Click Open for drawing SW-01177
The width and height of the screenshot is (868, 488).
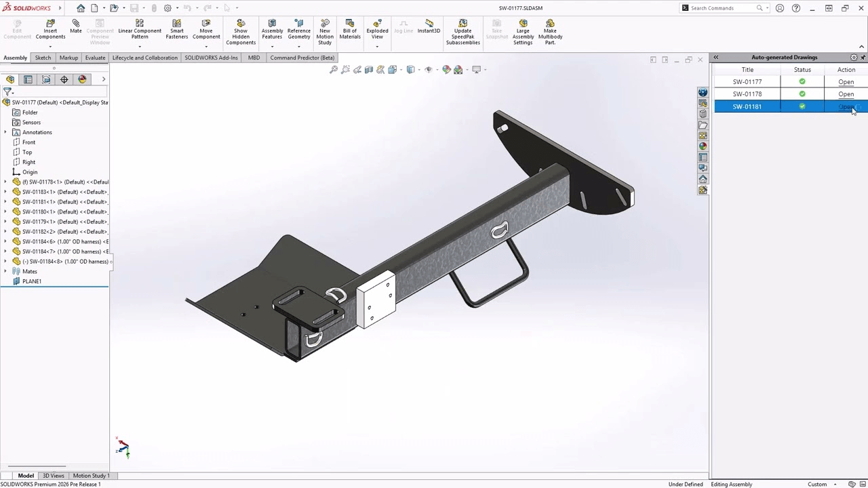point(846,81)
